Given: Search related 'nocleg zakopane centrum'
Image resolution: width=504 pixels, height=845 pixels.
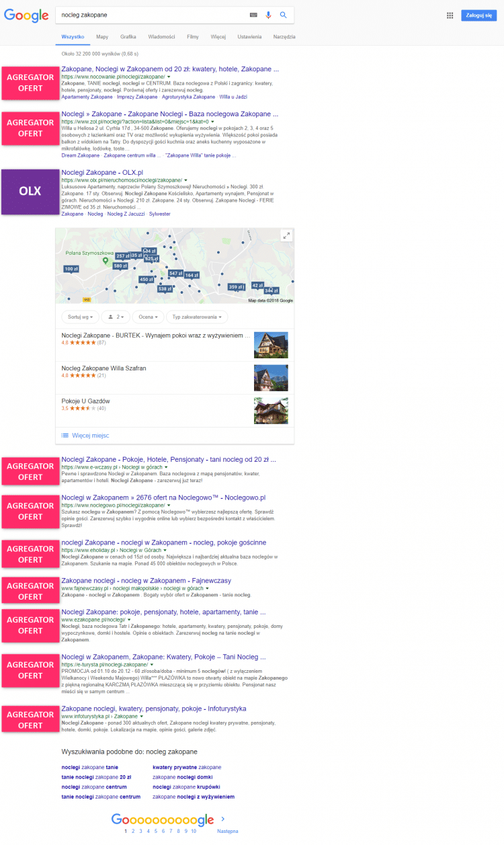Looking at the screenshot, I should coord(94,787).
